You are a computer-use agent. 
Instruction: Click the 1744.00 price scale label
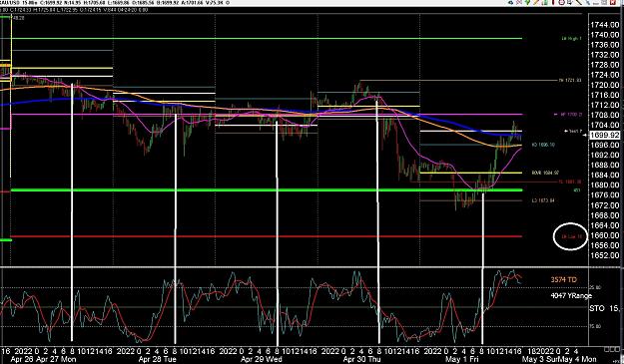[604, 25]
